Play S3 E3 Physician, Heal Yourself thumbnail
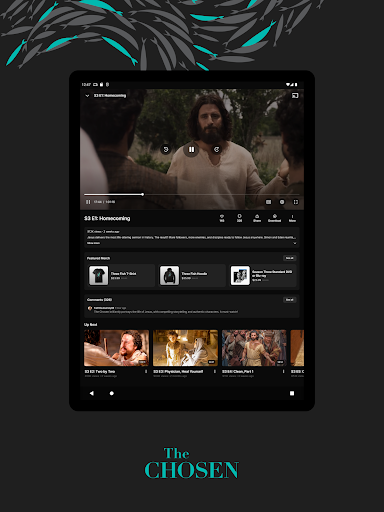 pyautogui.click(x=185, y=348)
